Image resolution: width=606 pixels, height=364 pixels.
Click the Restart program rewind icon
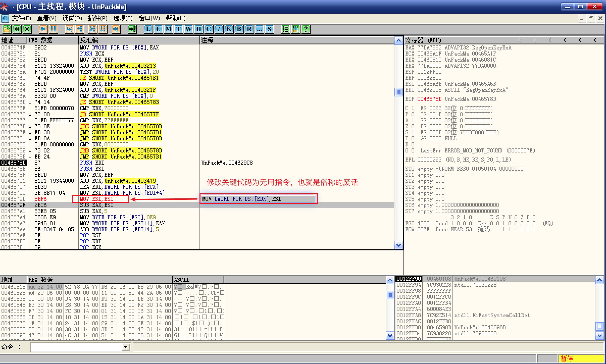point(17,29)
